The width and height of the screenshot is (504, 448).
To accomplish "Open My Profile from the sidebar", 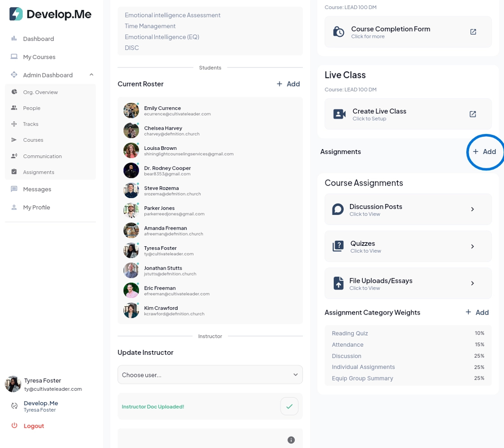I will coord(36,208).
